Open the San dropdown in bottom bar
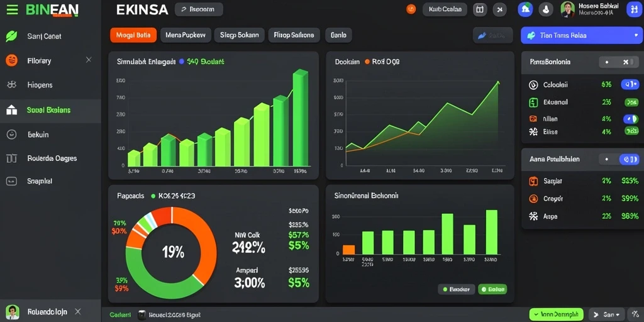Image resolution: width=644 pixels, height=322 pixels. 607,314
